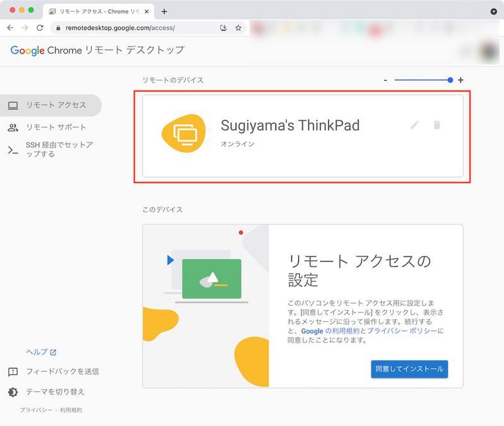Click the laptop icon beside リモート アクセス
The image size is (504, 426).
[x=13, y=105]
